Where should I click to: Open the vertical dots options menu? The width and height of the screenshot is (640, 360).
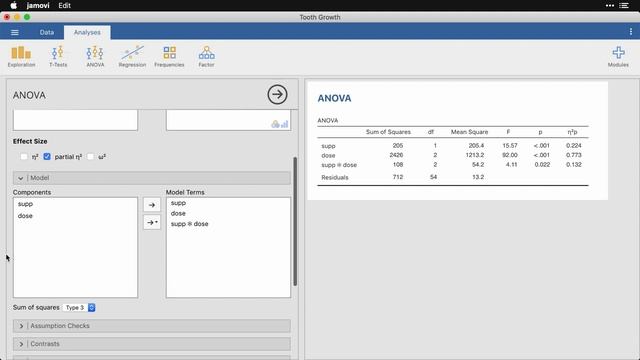tap(631, 32)
